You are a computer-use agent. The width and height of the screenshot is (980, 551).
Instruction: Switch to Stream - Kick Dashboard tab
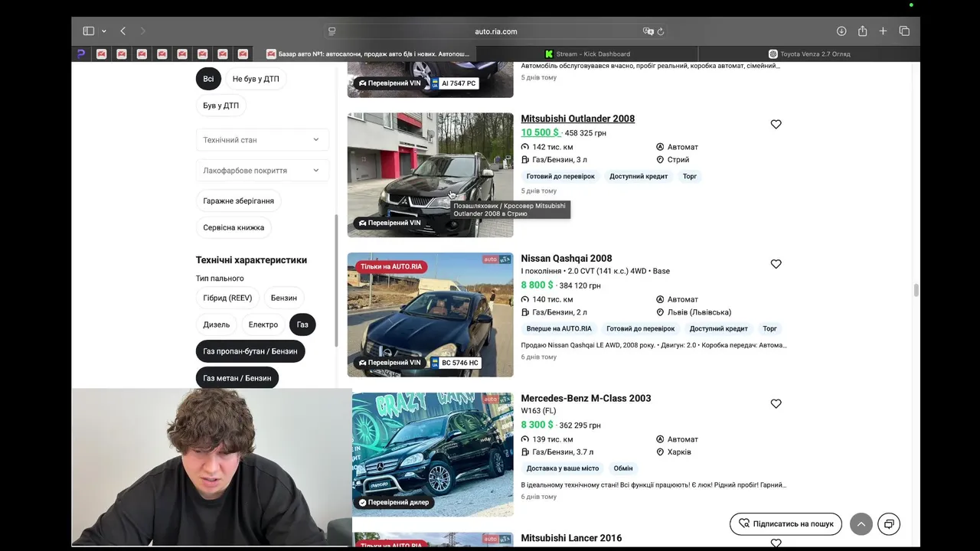tap(587, 54)
